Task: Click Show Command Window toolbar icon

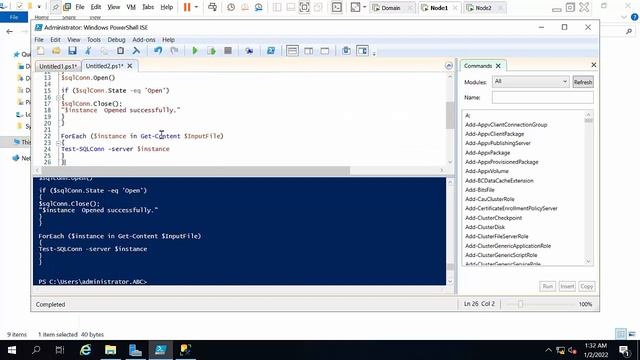Action: tap(346, 51)
